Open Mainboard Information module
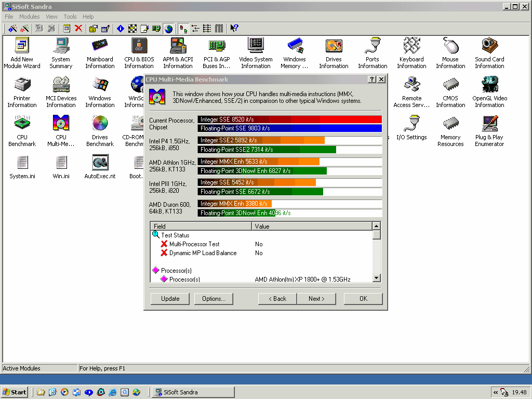The height and width of the screenshot is (399, 532). point(100,48)
